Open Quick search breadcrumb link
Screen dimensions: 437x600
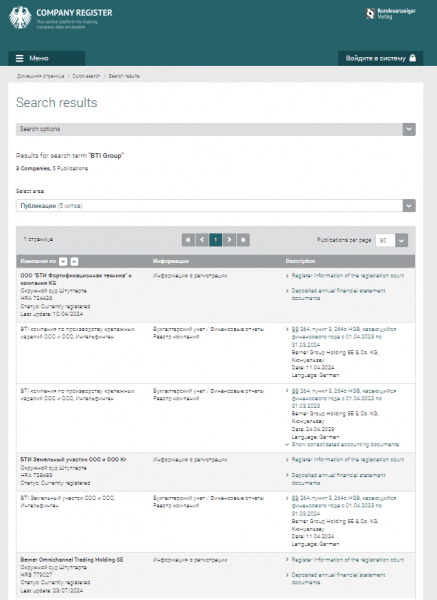click(x=86, y=76)
